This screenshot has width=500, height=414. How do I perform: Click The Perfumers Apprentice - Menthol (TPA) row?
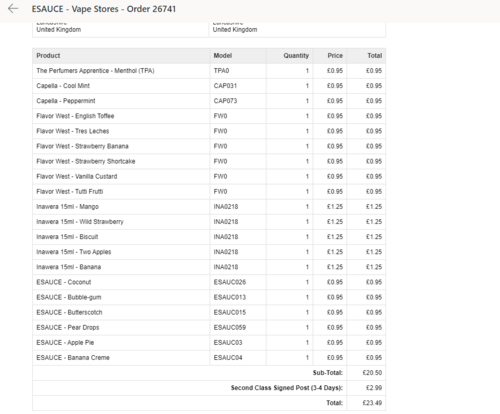tap(209, 71)
